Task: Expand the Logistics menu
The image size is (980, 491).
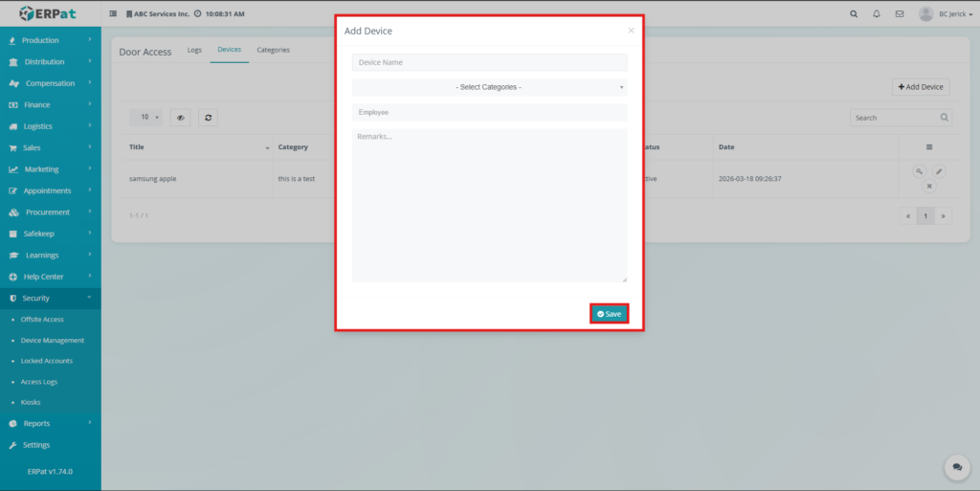Action: coord(50,126)
